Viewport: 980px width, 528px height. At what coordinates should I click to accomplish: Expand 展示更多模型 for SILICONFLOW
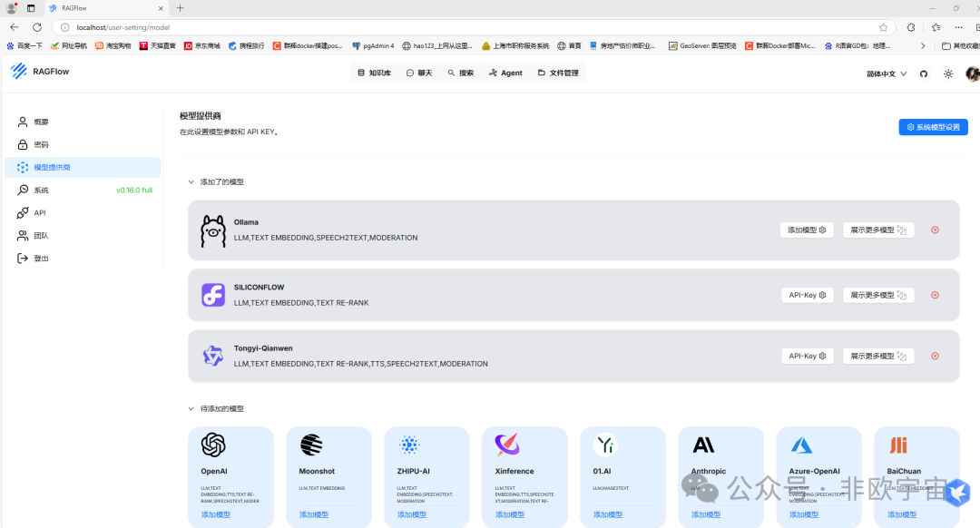[x=878, y=295]
